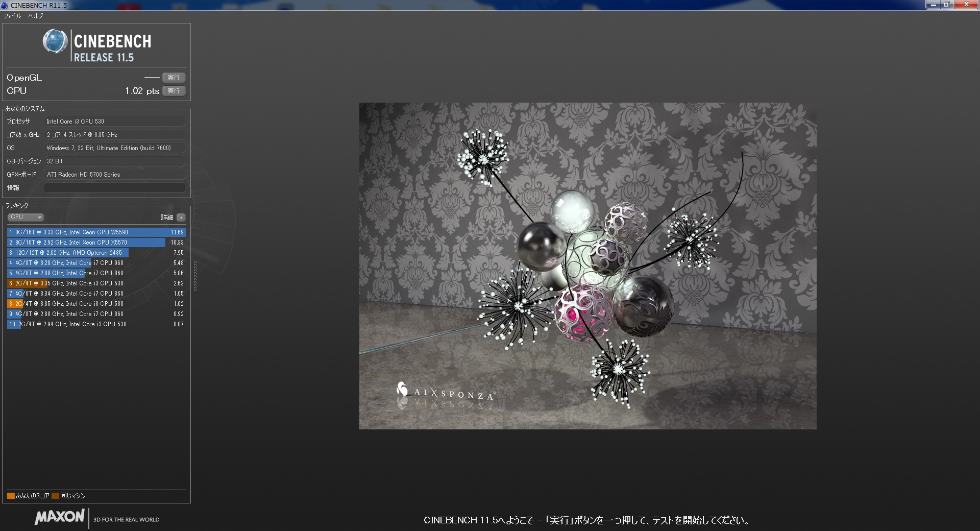Viewport: 980px width, 531px height.
Task: Select ranking row 6, Core i3 530 scoring 2.62
Action: (96, 283)
